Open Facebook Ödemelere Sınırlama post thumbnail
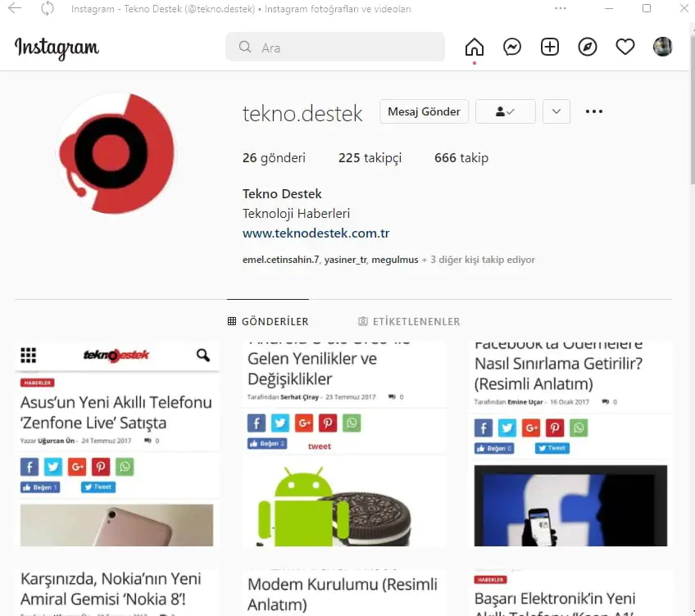The height and width of the screenshot is (616, 695). coord(570,444)
